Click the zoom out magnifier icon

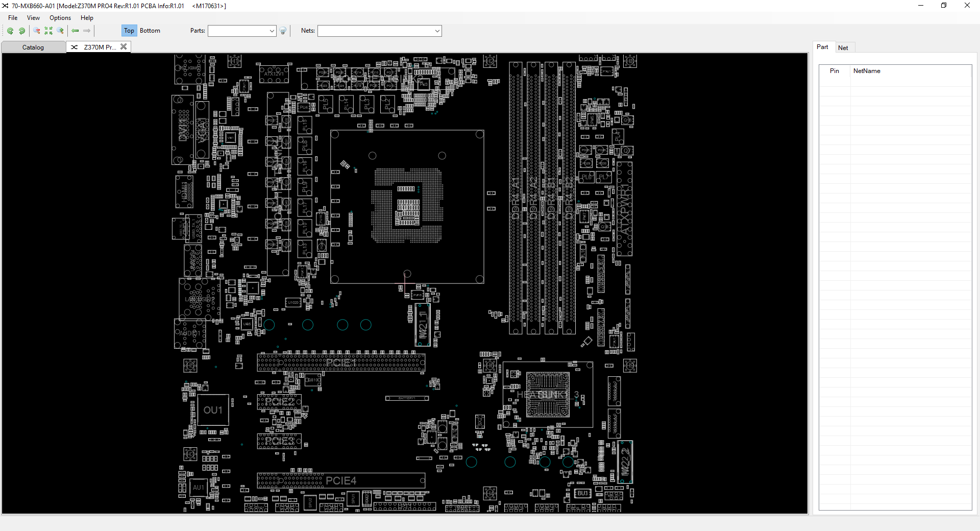pos(37,31)
